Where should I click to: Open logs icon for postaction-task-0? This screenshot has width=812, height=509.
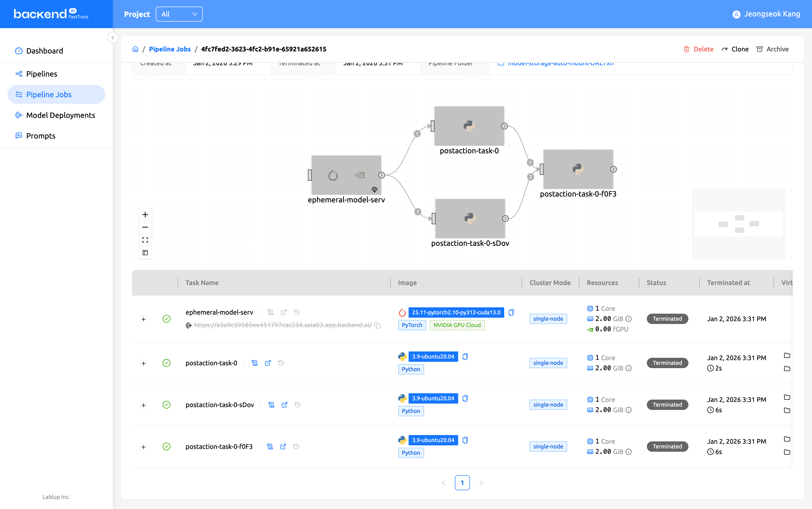coord(255,363)
